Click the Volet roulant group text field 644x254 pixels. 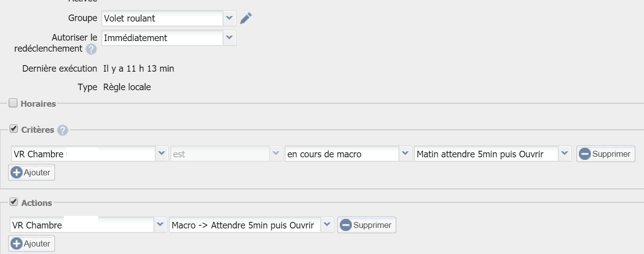pos(162,19)
